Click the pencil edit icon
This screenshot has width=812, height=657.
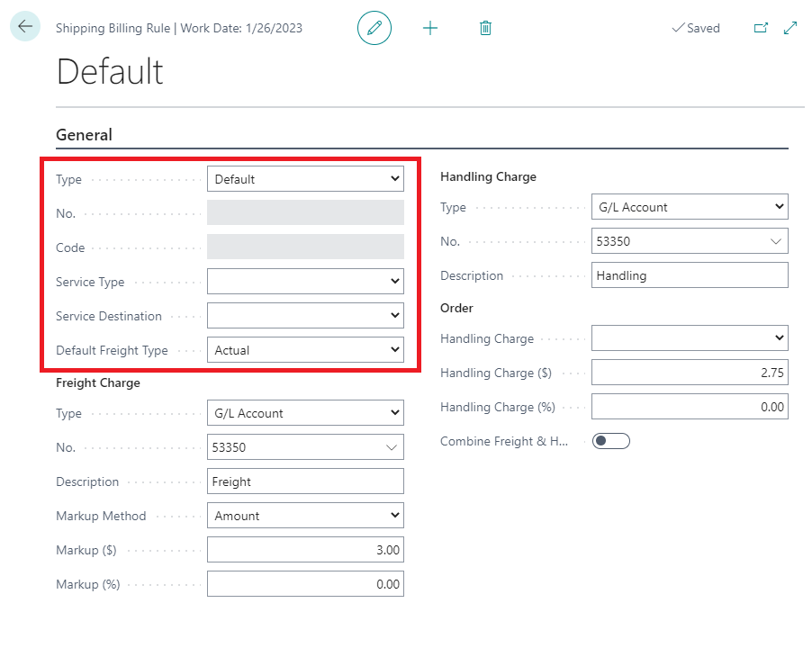tap(374, 28)
